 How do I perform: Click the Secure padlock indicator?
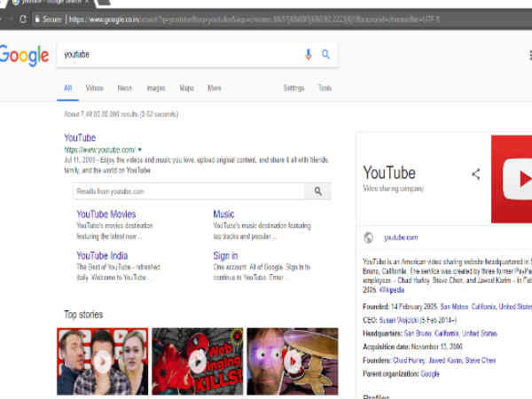pyautogui.click(x=49, y=19)
